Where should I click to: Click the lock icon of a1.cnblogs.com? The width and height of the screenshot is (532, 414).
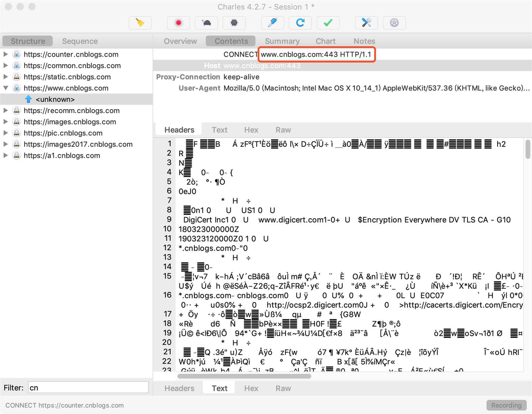click(17, 156)
